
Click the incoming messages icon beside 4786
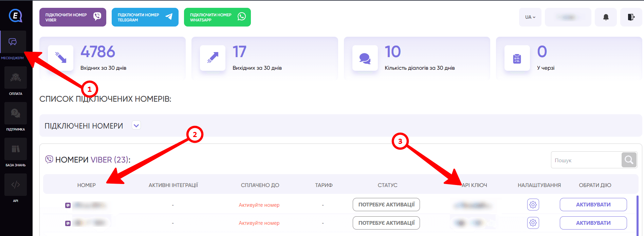(x=61, y=58)
